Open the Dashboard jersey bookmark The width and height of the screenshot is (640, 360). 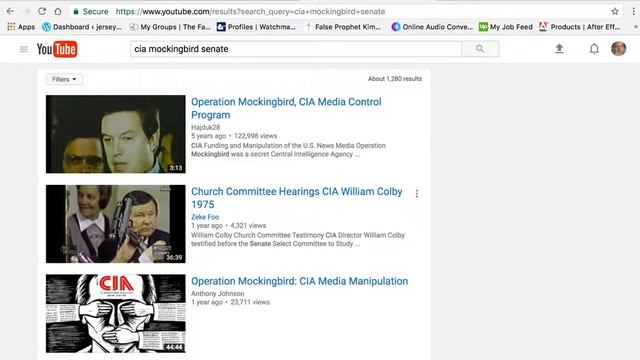[82, 27]
